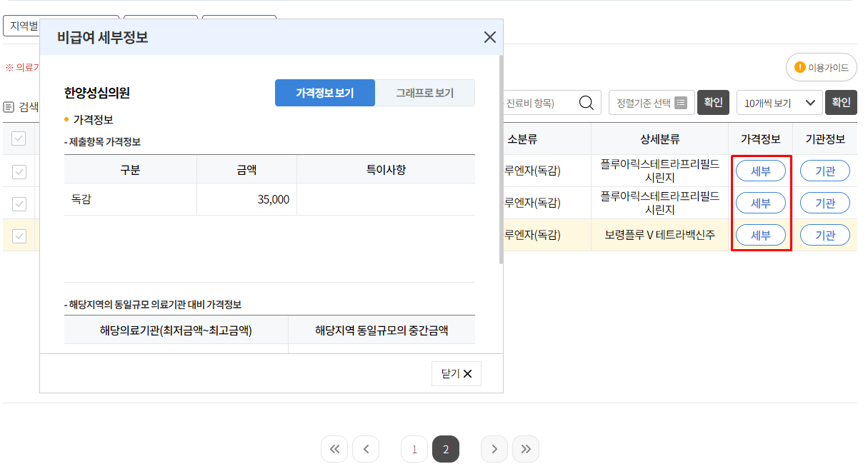Open 세부 price info for 보령플루 V 테트라백신주
Viewport: 868px width, 474px height.
[x=761, y=235]
